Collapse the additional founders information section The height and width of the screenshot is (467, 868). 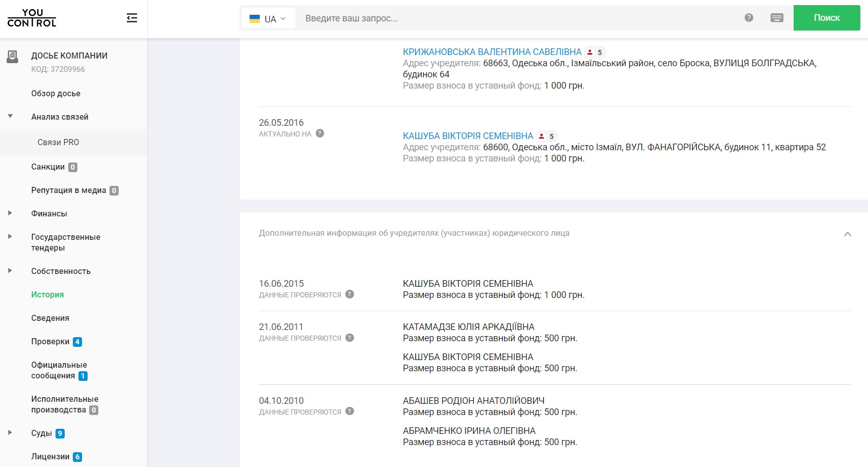(x=847, y=234)
